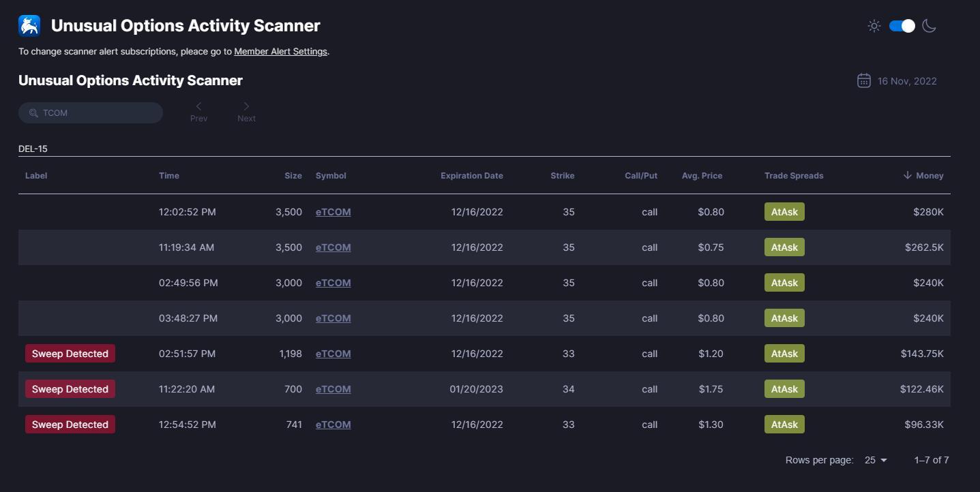Click Sweep Detected badge at 02:51:57 PM
The width and height of the screenshot is (980, 492).
pos(70,354)
